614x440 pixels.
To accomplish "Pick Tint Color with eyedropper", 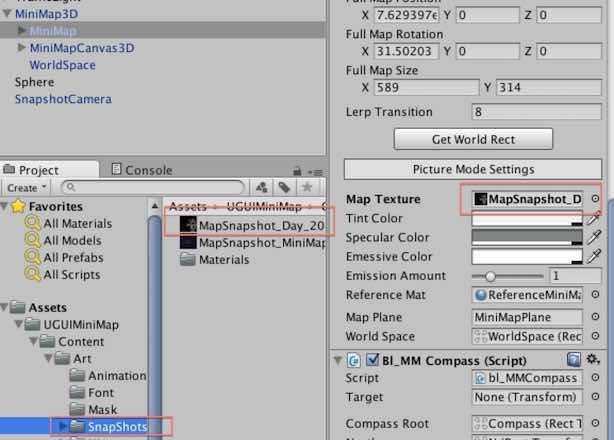I will [594, 218].
